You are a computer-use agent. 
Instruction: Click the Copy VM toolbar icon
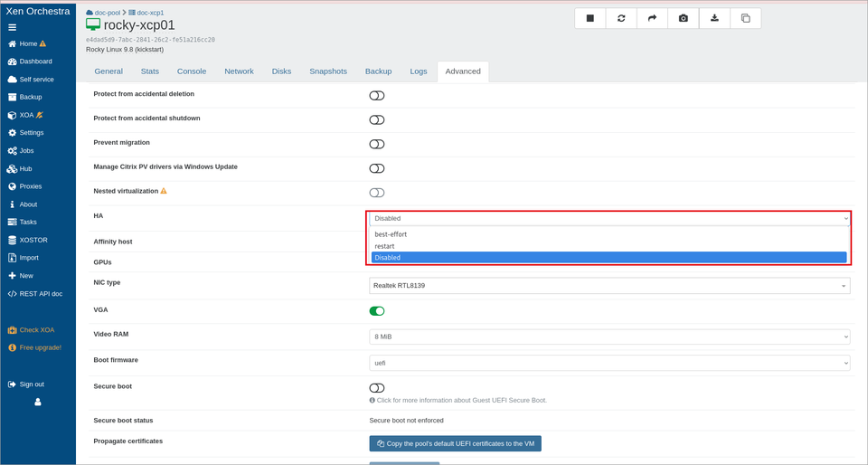click(x=746, y=18)
